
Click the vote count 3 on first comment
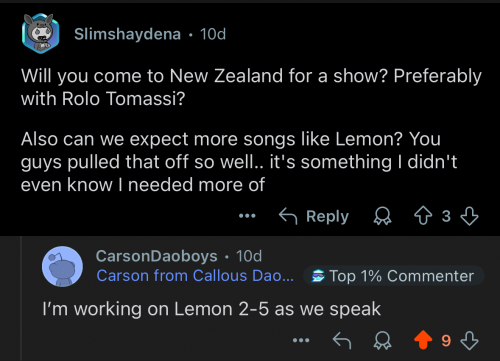click(446, 216)
